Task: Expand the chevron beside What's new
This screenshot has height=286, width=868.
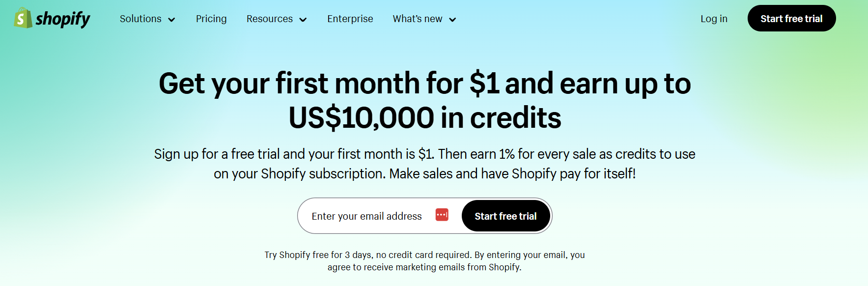Action: coord(452,20)
